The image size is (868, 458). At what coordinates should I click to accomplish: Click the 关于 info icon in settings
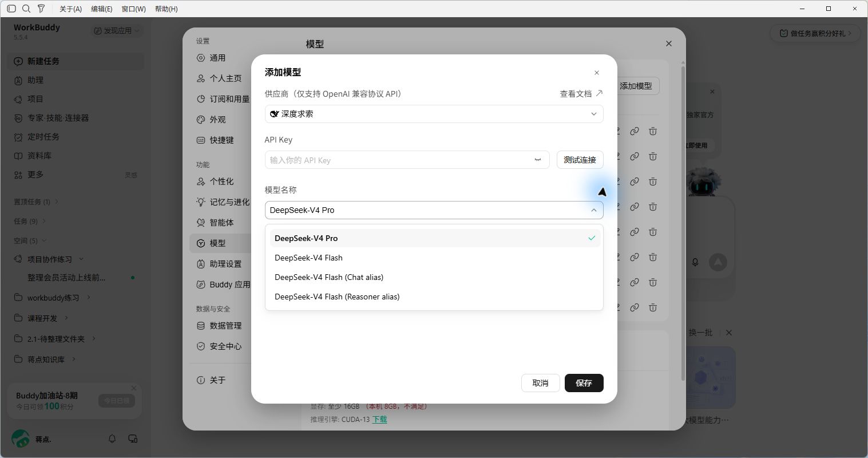pos(201,380)
